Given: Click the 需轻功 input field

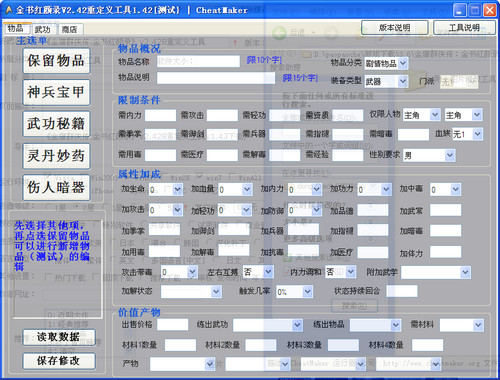Looking at the screenshot, I should pyautogui.click(x=285, y=116).
